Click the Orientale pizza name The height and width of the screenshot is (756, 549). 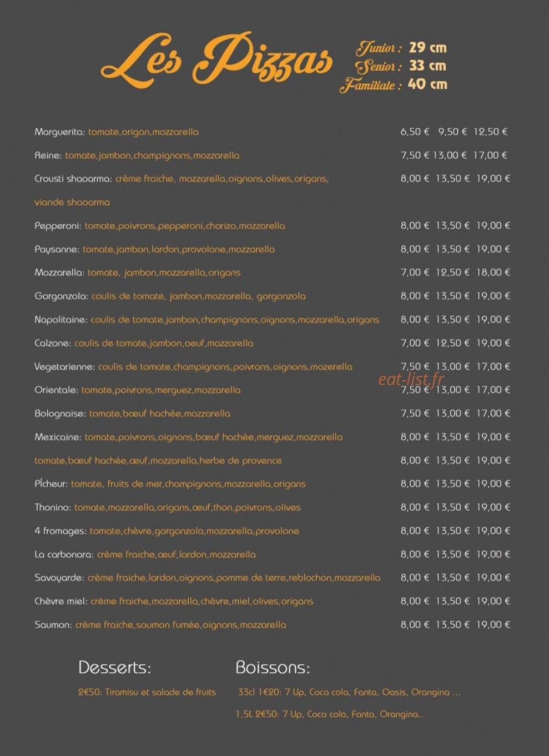56,390
